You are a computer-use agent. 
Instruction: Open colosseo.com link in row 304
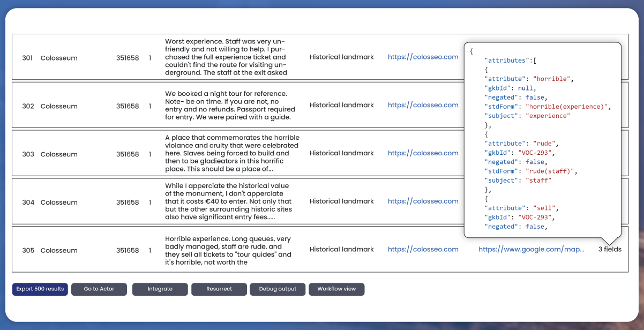[x=423, y=201]
